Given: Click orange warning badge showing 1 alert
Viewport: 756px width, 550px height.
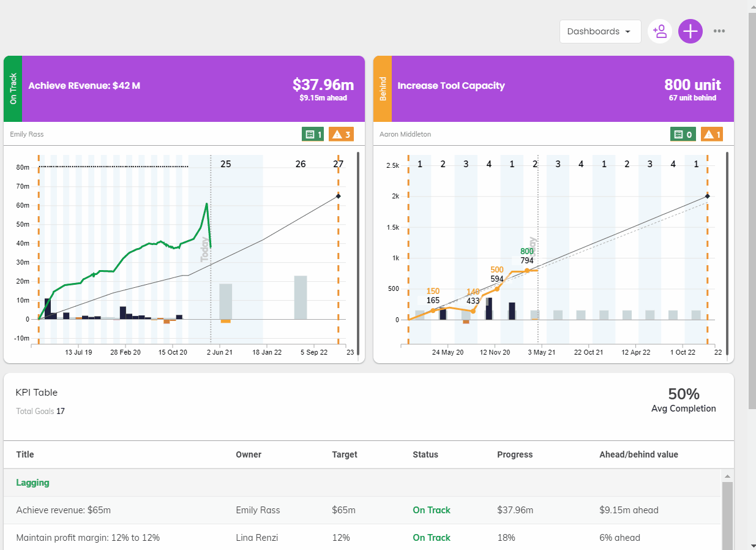Looking at the screenshot, I should coord(711,134).
